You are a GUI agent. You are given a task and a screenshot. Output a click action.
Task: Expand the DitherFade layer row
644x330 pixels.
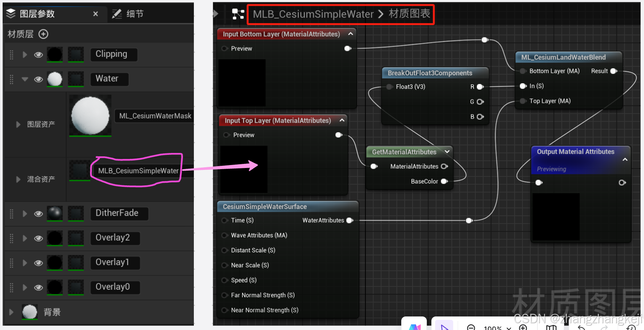25,214
